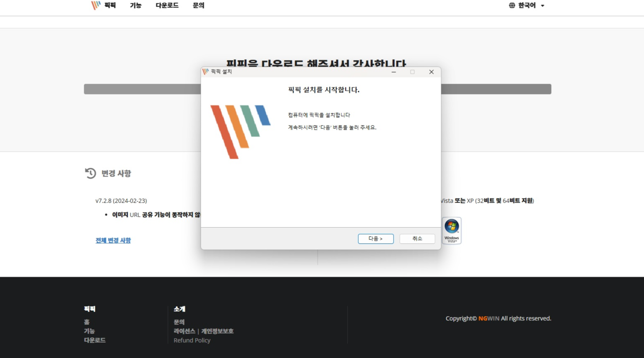
Task: Open the 라이선스 link in the footer
Action: coord(185,331)
